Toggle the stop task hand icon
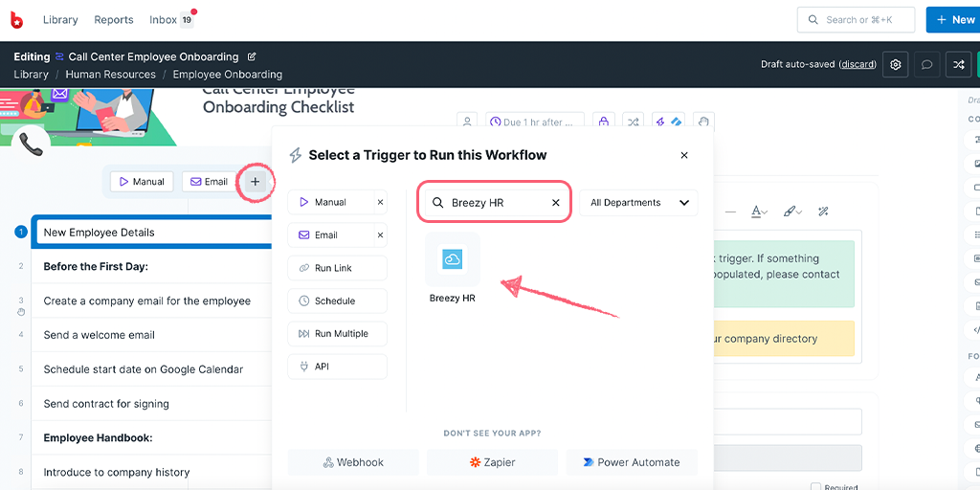 click(x=703, y=122)
